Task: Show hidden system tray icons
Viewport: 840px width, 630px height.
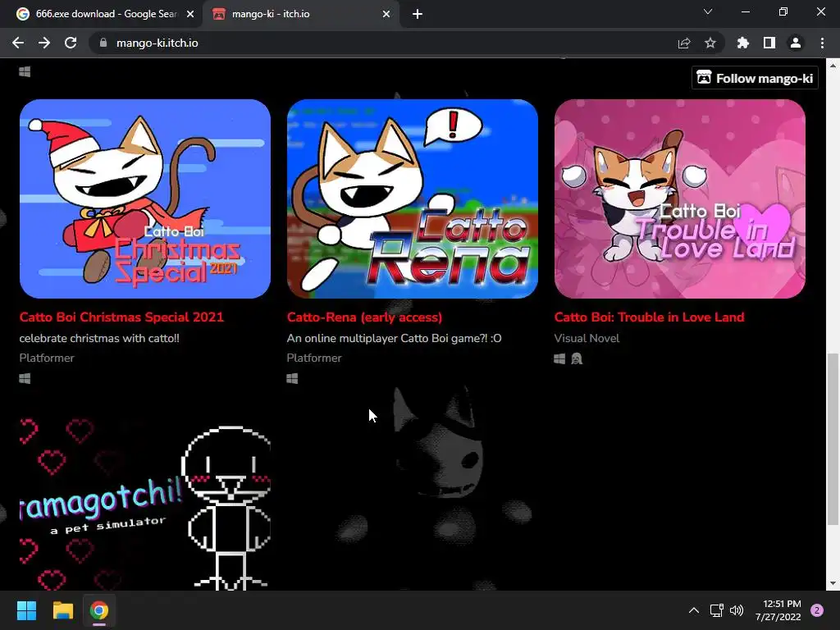Action: 693,610
